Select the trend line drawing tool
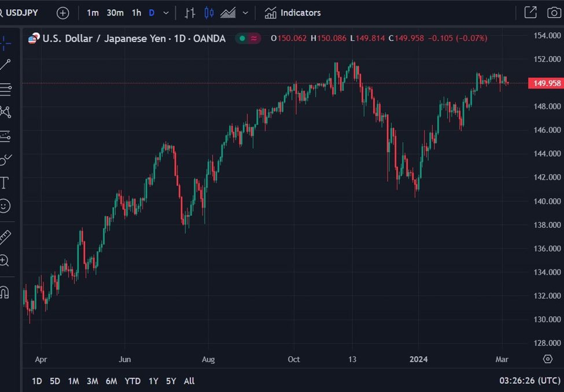The image size is (564, 392). pyautogui.click(x=5, y=65)
